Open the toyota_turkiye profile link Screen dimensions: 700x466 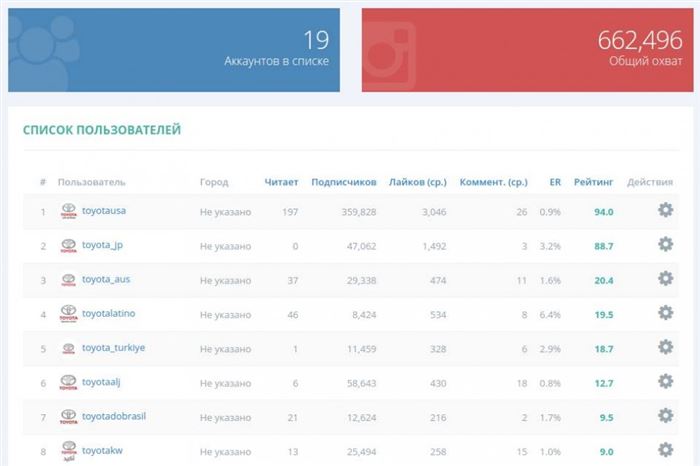pos(113,348)
